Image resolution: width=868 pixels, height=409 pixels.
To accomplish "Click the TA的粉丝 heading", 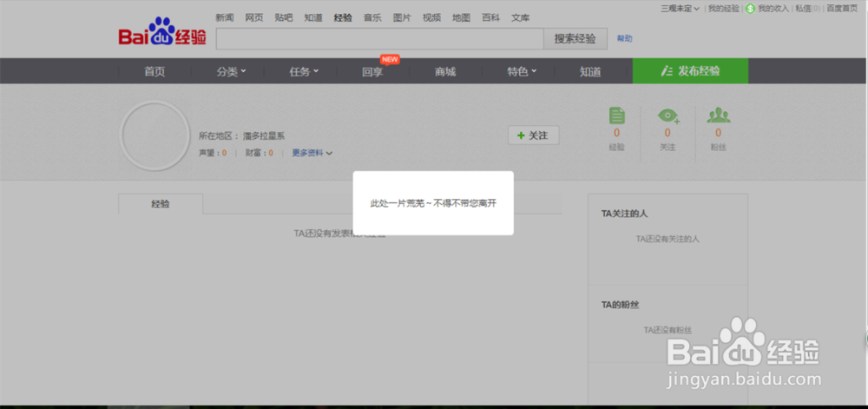I will (621, 305).
